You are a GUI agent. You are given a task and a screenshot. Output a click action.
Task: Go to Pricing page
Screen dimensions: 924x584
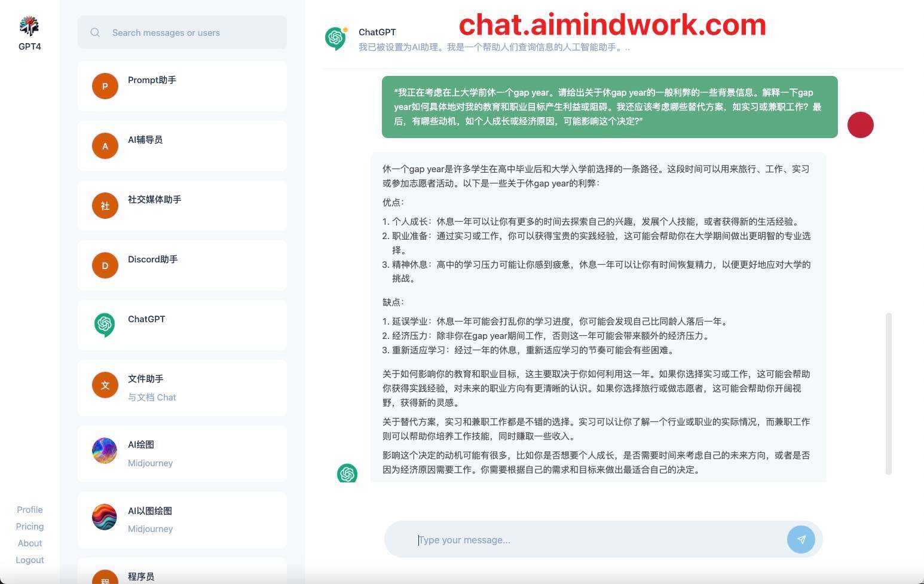click(x=30, y=527)
